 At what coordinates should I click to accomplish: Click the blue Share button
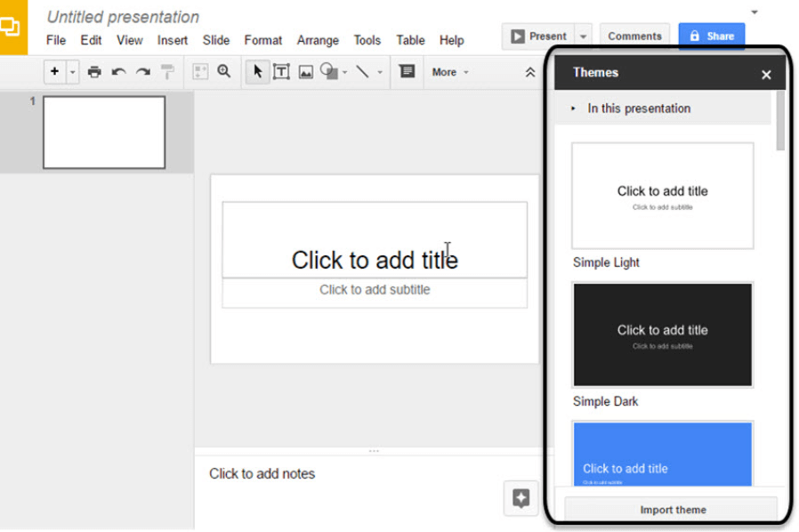click(711, 36)
